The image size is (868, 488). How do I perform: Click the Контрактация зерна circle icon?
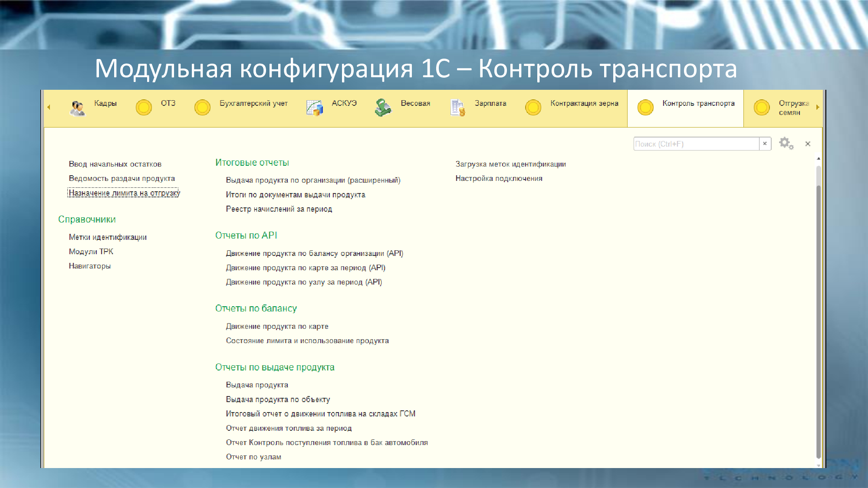[x=533, y=107]
